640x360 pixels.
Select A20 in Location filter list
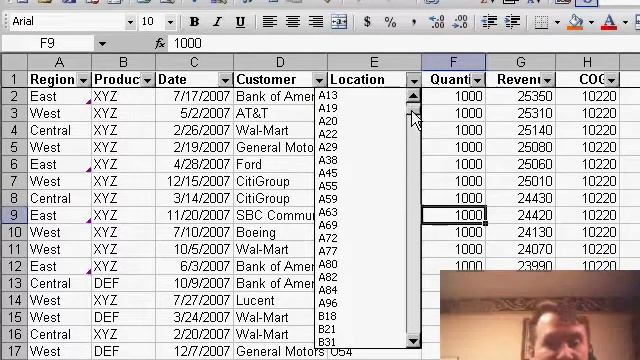pos(328,122)
